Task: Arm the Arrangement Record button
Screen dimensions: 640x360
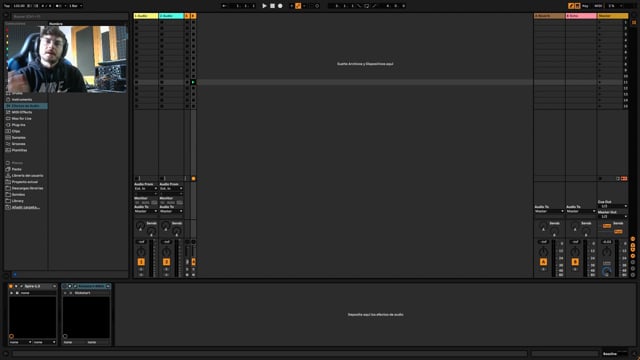Action: [x=280, y=6]
